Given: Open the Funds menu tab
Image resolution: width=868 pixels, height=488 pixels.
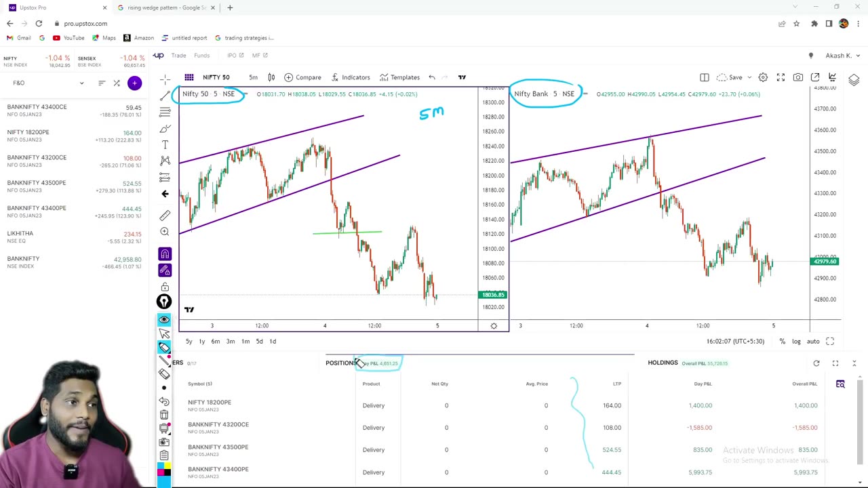Looking at the screenshot, I should [201, 56].
